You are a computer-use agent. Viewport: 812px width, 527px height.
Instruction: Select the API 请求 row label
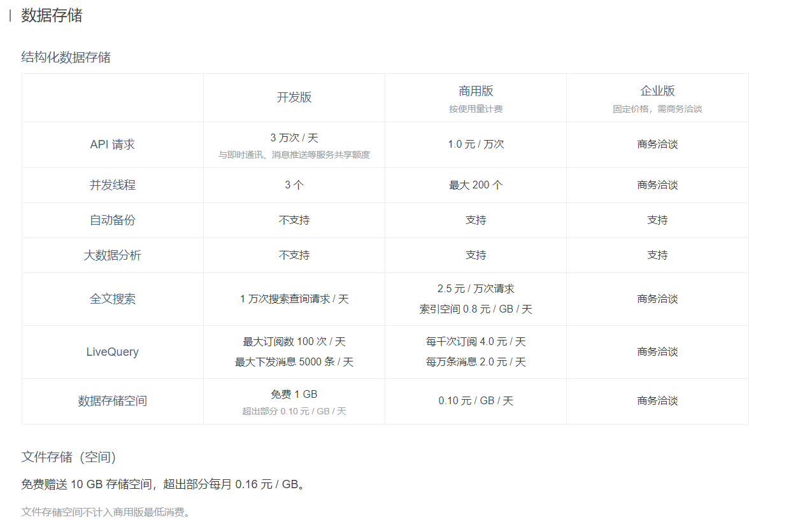tap(112, 144)
